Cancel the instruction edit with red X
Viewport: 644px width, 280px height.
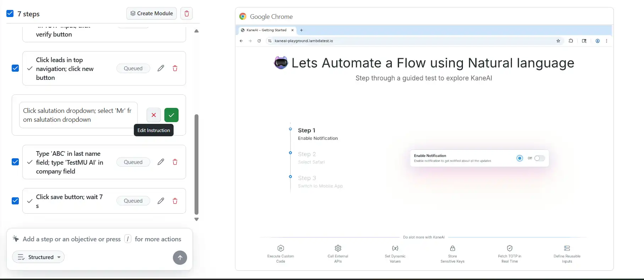point(154,115)
